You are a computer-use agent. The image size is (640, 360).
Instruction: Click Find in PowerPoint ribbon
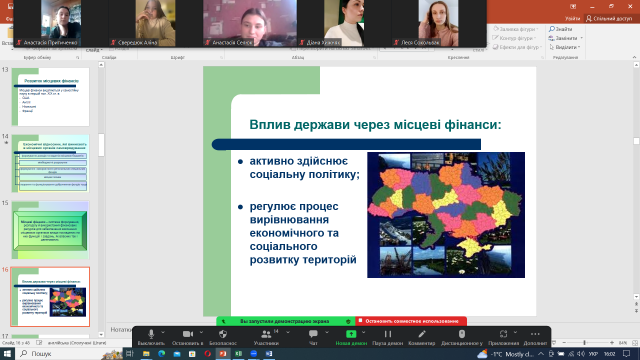point(561,29)
